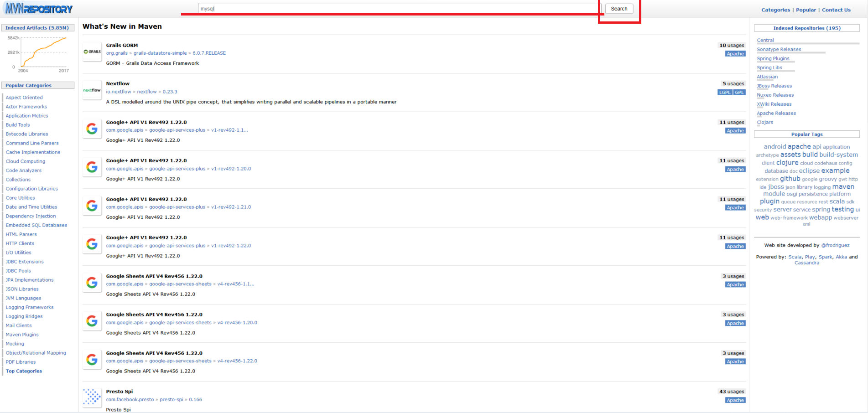
Task: Open v4-rev456-1.20.0 version link
Action: pyautogui.click(x=237, y=323)
